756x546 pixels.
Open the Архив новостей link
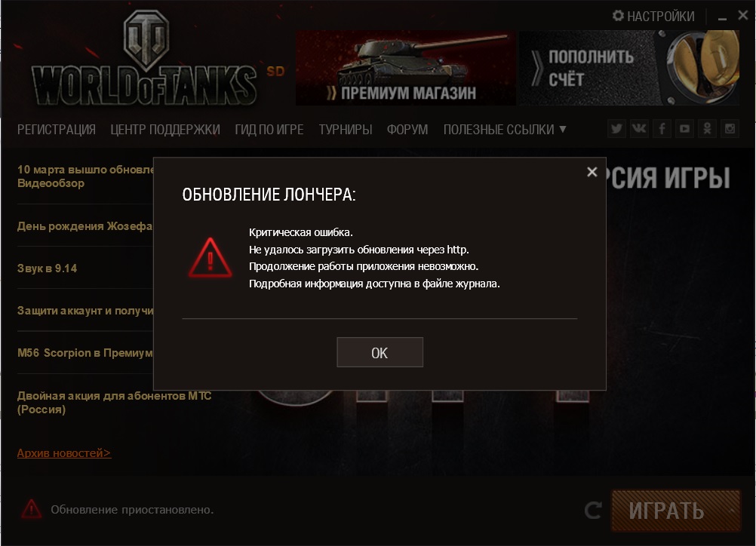coord(64,453)
